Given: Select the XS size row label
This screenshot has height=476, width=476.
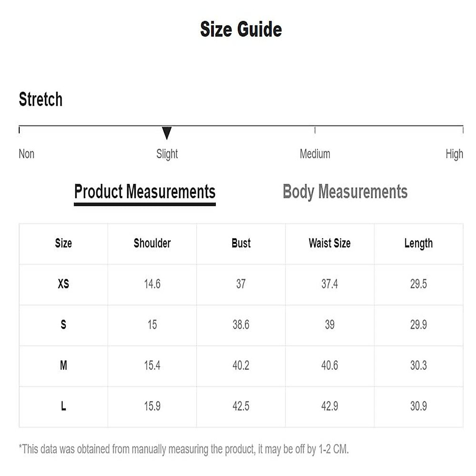Looking at the screenshot, I should [63, 284].
